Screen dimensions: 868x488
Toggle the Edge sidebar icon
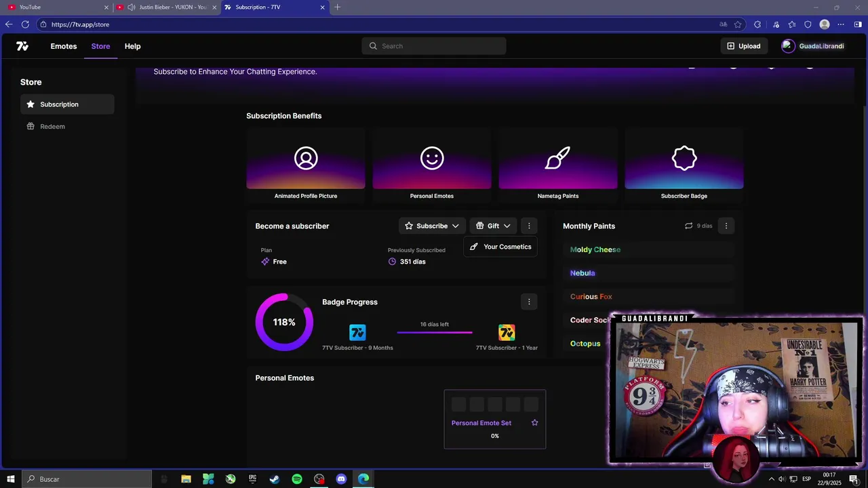[x=859, y=24]
